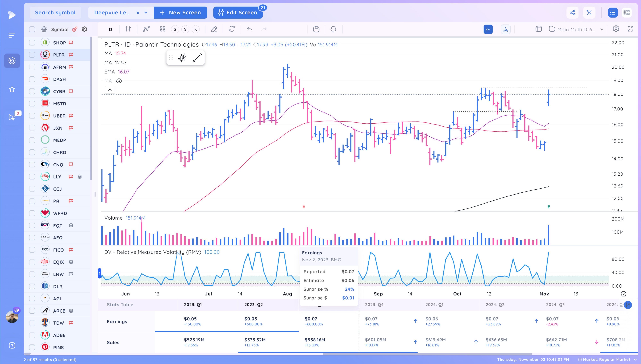641x364 pixels.
Task: Open the calendar date icon
Action: [x=316, y=29]
